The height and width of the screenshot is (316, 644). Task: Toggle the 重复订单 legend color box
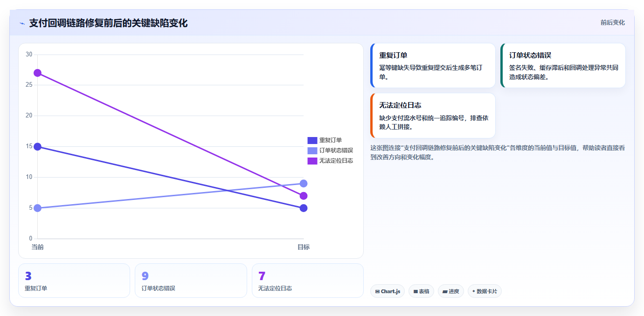[x=312, y=140]
